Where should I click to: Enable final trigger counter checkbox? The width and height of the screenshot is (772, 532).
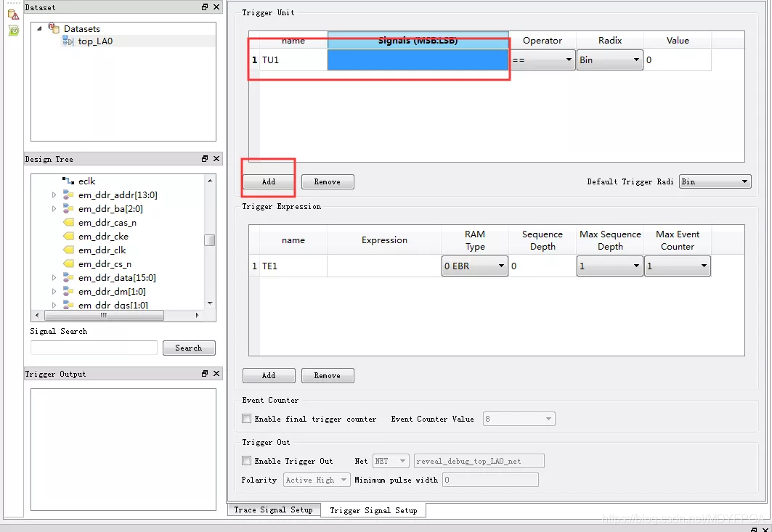247,419
